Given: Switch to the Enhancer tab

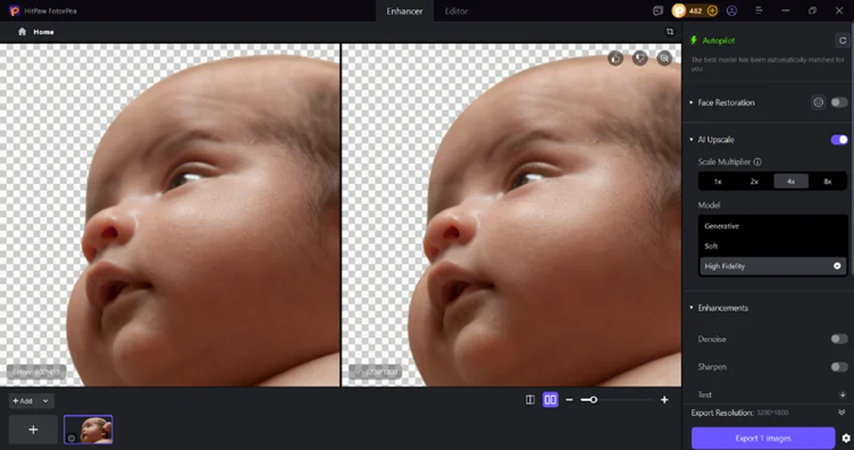Looking at the screenshot, I should (x=404, y=11).
